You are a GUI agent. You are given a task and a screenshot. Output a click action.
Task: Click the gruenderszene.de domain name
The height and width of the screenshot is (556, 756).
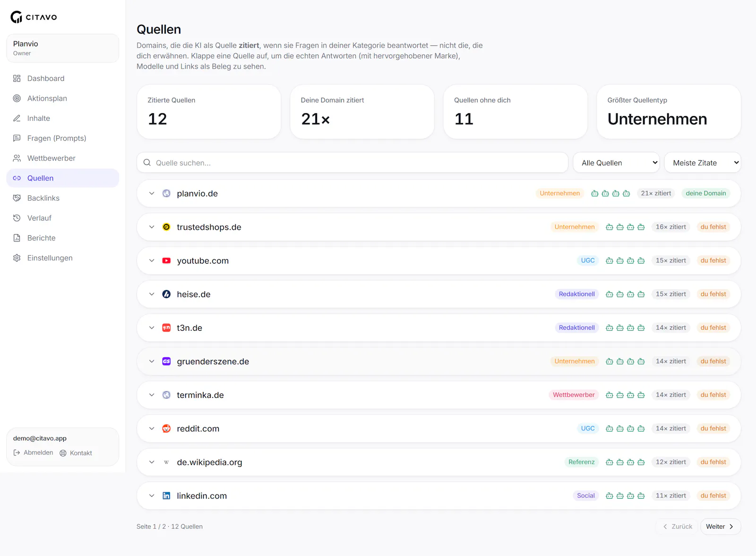coord(213,361)
